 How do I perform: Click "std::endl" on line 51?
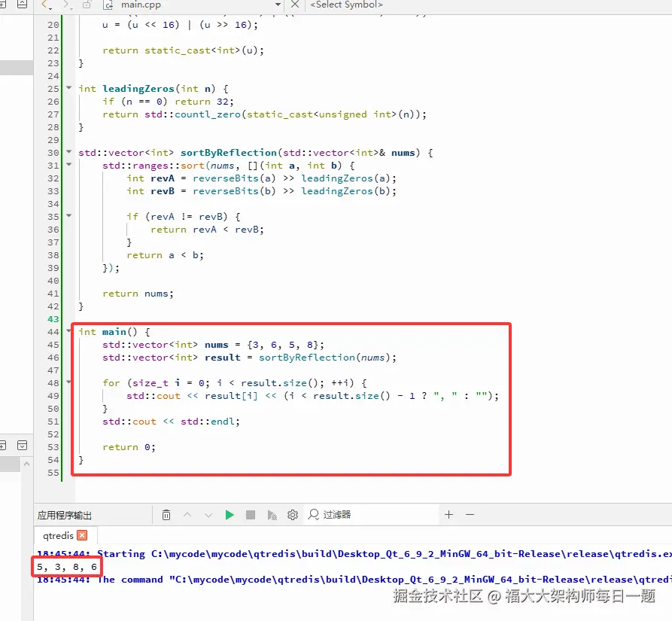208,422
